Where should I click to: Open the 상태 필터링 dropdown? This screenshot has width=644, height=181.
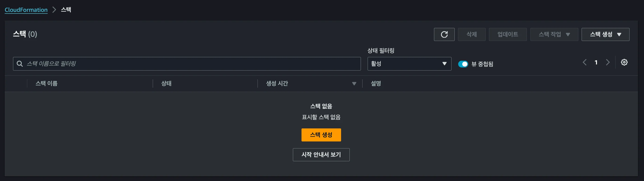[x=409, y=64]
